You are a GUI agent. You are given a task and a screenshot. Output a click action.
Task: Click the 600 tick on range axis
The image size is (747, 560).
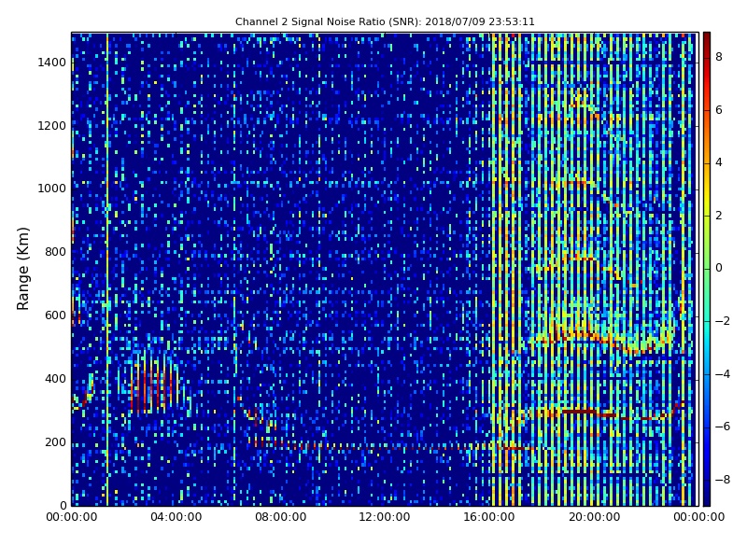pos(55,315)
